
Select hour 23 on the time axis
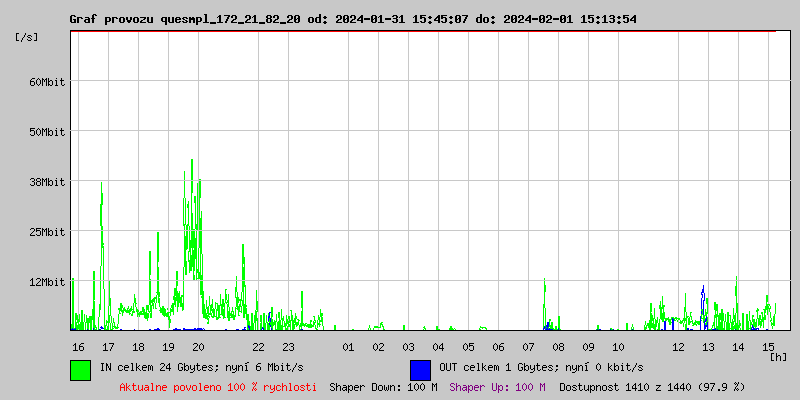[x=288, y=347]
